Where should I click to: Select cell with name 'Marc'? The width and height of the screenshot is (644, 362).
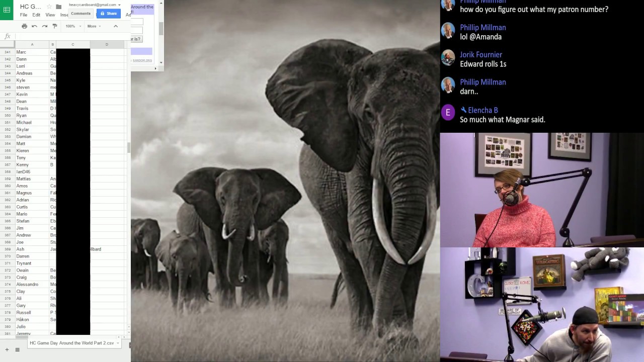coord(32,52)
